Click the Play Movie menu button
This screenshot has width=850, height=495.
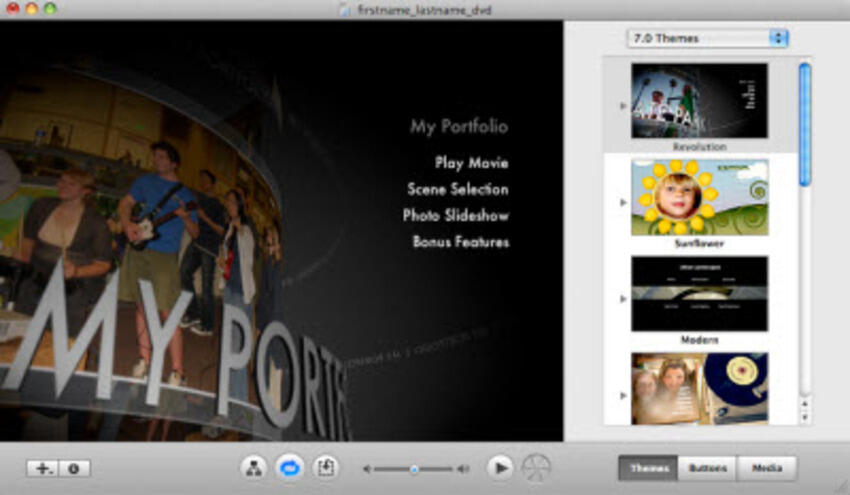tap(471, 163)
